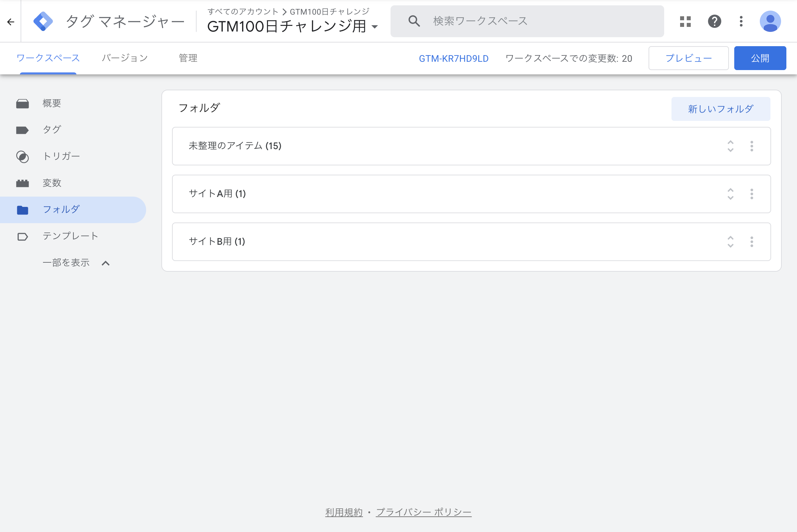Screen dimensions: 797x532
Task: Click すべてのアカウント breadcrumb link
Action: point(243,12)
